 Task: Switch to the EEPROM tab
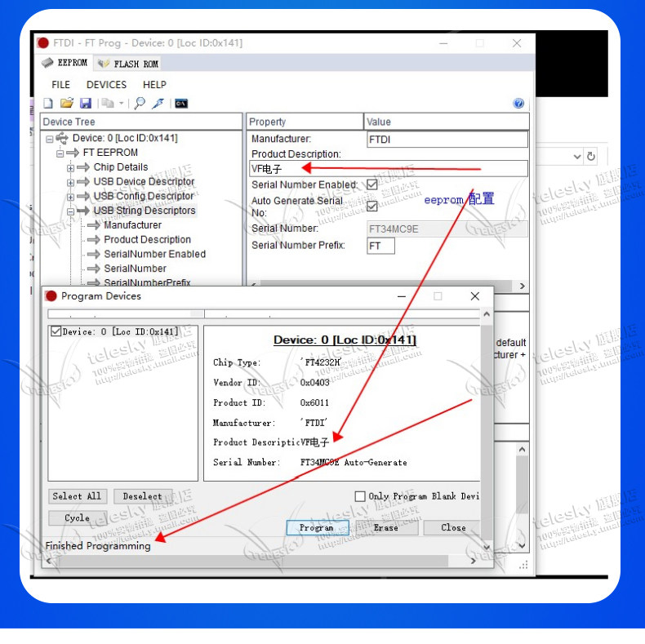[64, 63]
